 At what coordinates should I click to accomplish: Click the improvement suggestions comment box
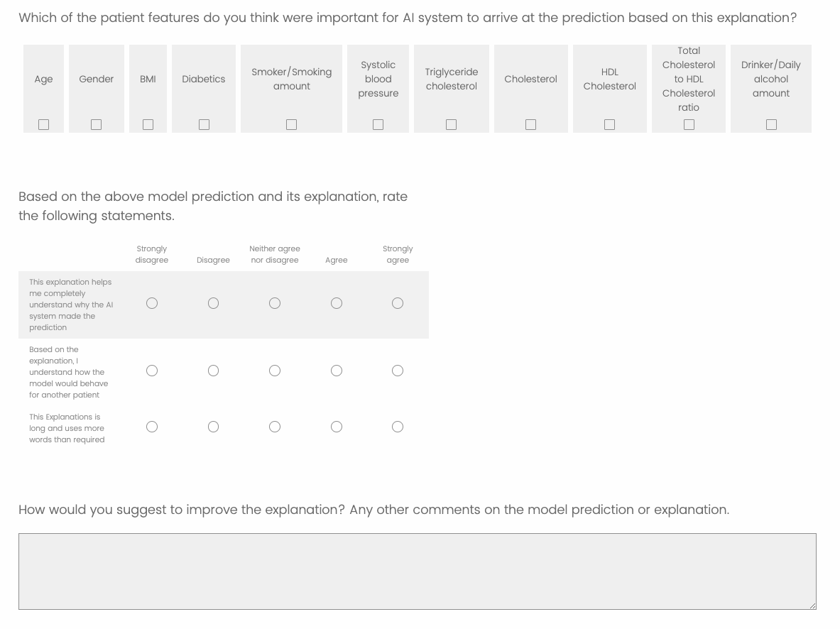pyautogui.click(x=418, y=571)
